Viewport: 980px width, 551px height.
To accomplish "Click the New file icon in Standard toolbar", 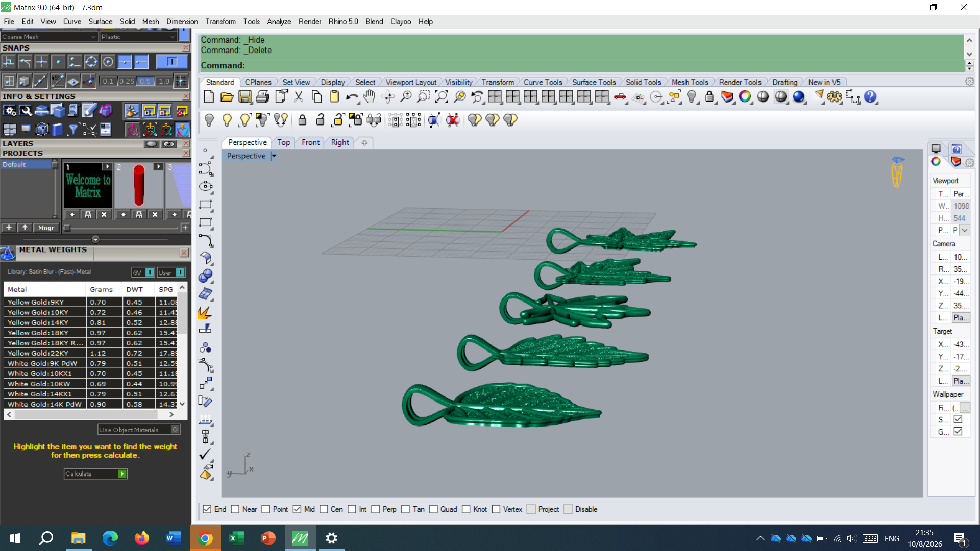I will coord(209,97).
